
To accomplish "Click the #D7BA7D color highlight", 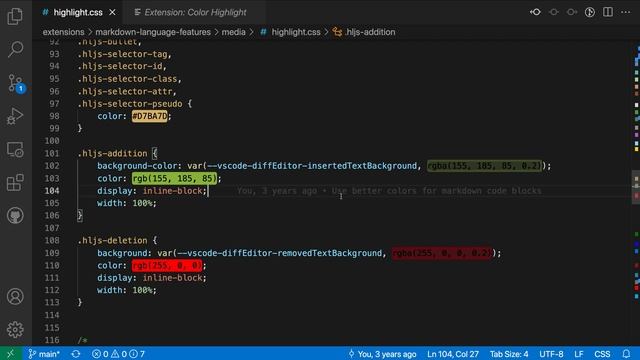I will pos(150,116).
